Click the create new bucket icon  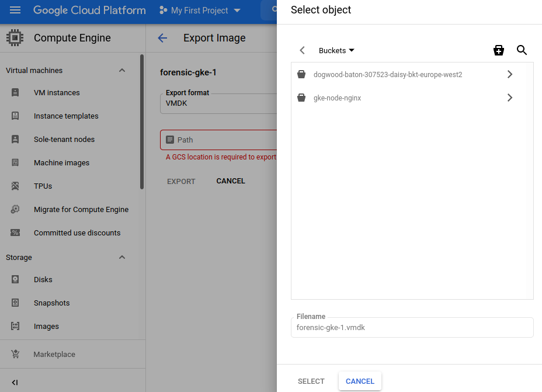498,50
